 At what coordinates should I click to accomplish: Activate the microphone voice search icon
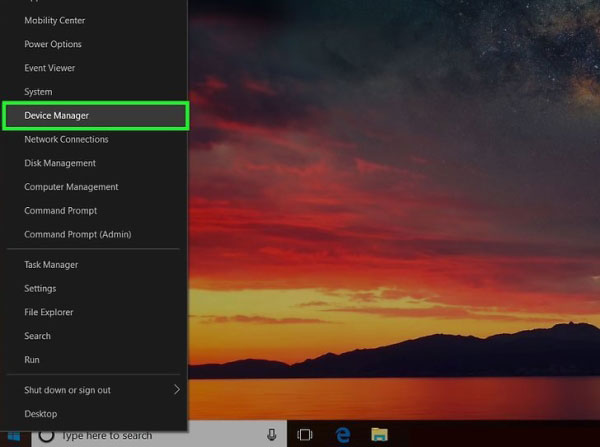point(272,435)
